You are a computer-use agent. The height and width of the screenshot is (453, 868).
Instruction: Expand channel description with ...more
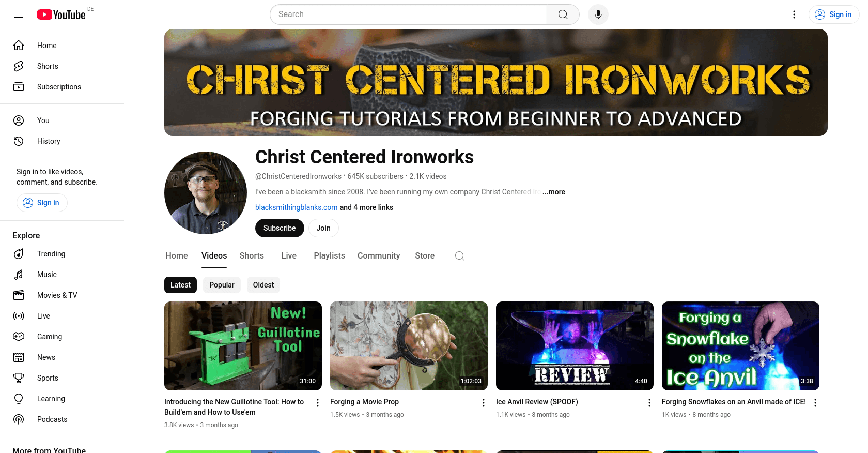554,192
